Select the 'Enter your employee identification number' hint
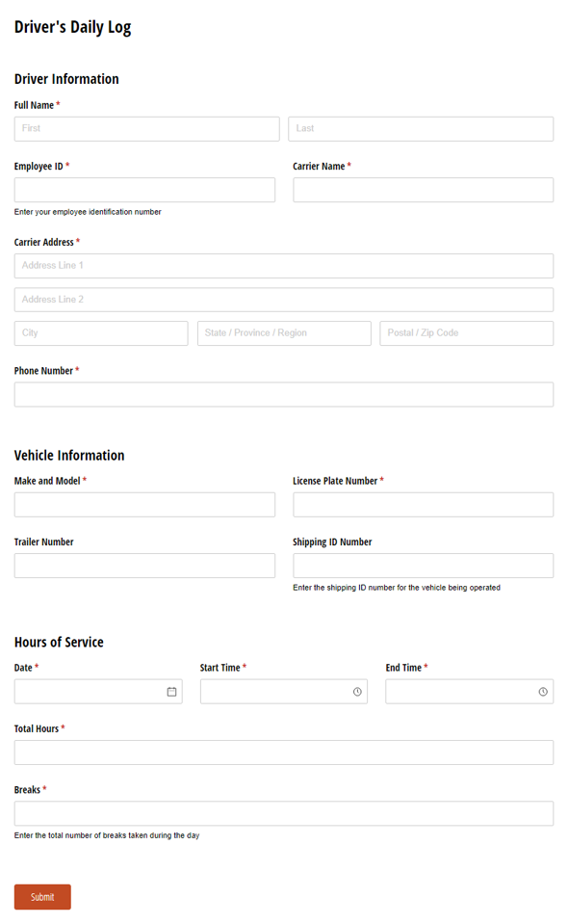Image resolution: width=568 pixels, height=924 pixels. pos(88,212)
